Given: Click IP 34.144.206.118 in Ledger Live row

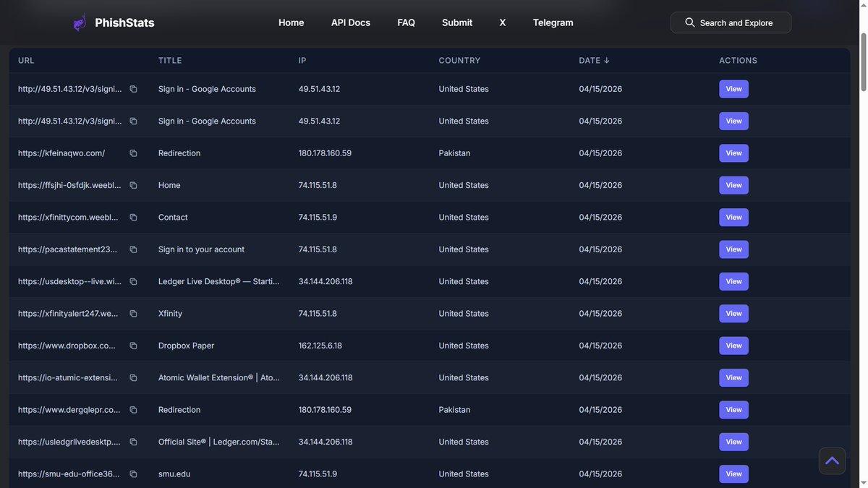Looking at the screenshot, I should 325,281.
